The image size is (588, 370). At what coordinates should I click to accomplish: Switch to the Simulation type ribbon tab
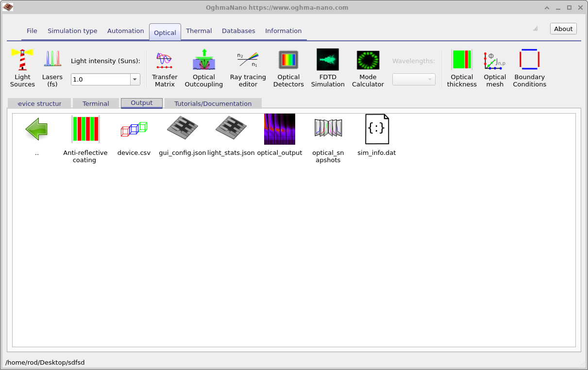click(x=72, y=31)
